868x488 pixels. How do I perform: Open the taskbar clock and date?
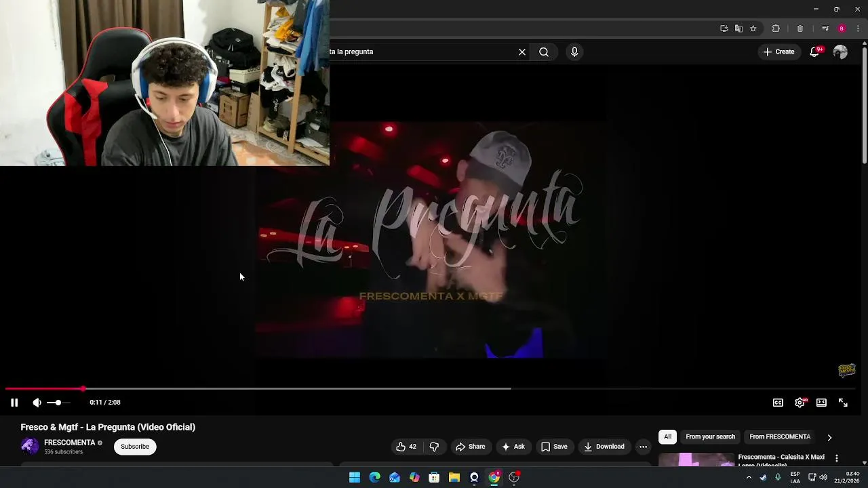tap(846, 477)
